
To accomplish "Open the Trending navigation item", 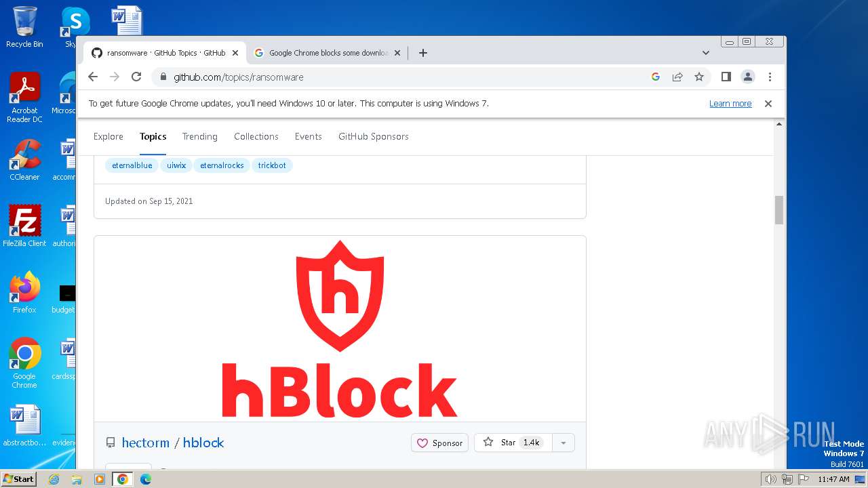I will click(x=200, y=136).
